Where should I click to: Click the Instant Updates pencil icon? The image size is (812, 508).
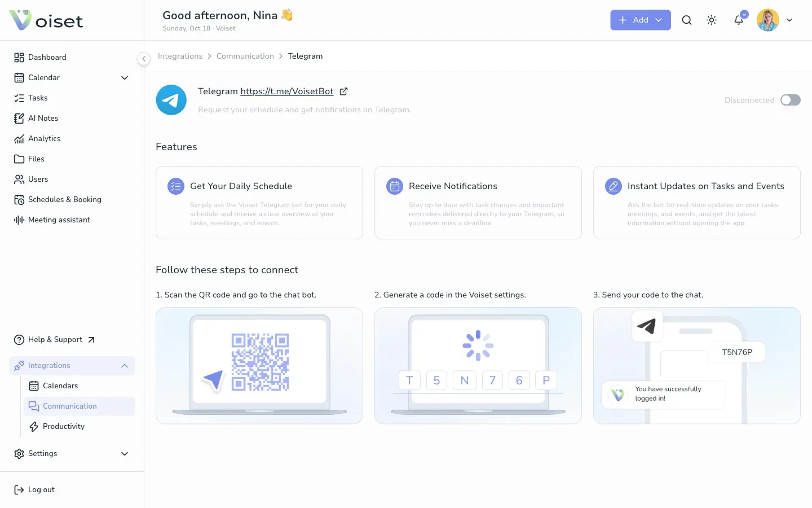[614, 186]
